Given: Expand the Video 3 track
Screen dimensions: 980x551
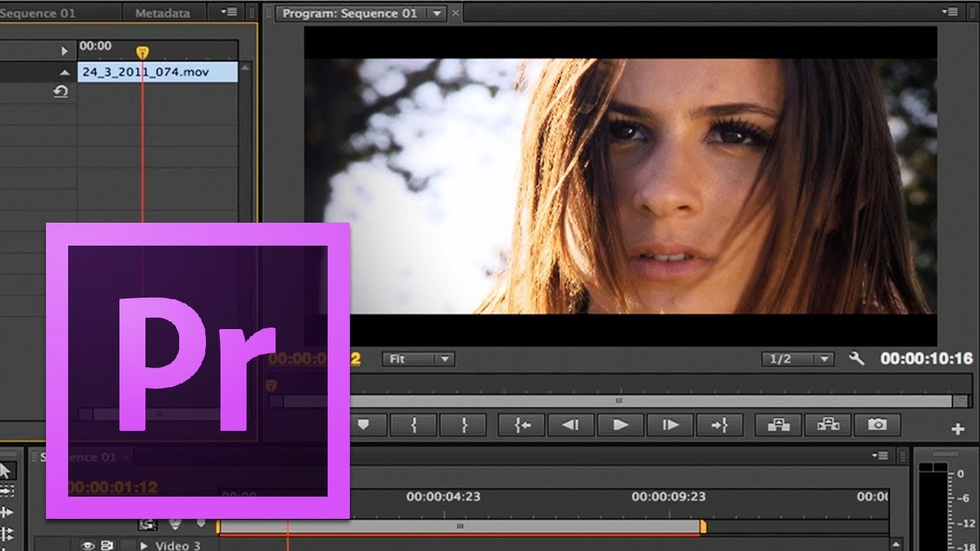Looking at the screenshot, I should tap(143, 546).
